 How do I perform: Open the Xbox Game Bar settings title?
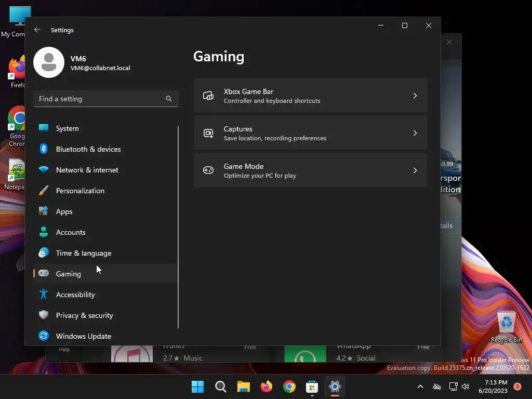[248, 91]
